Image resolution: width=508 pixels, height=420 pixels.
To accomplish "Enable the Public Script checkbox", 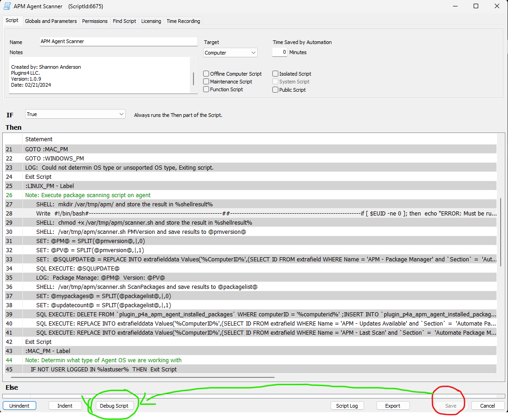I will tap(276, 90).
